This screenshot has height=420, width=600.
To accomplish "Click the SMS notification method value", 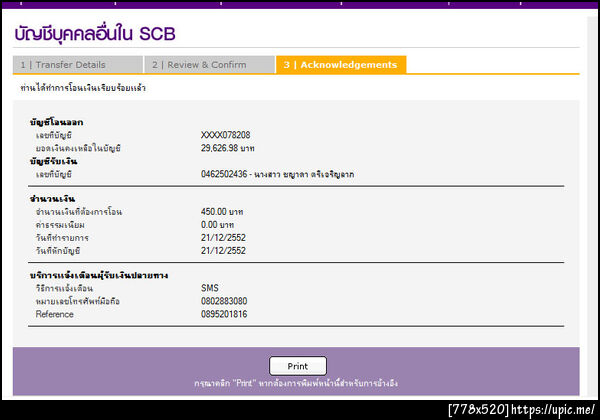I will pyautogui.click(x=210, y=288).
